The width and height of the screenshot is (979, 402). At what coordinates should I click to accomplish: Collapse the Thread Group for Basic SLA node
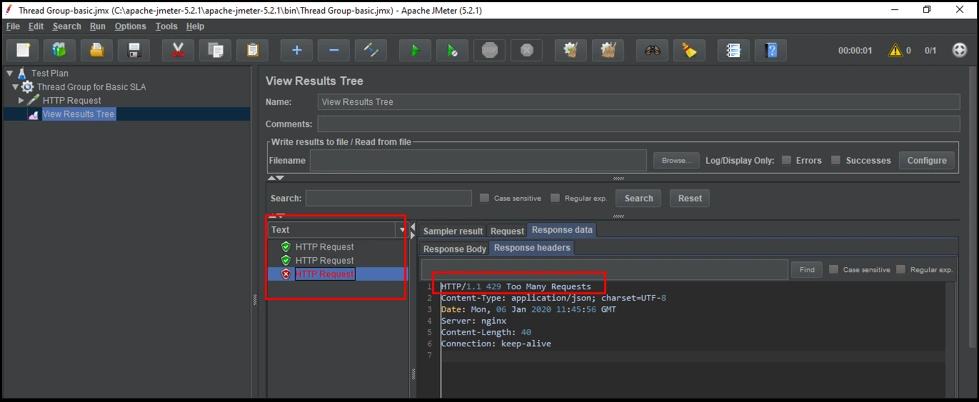coord(15,87)
